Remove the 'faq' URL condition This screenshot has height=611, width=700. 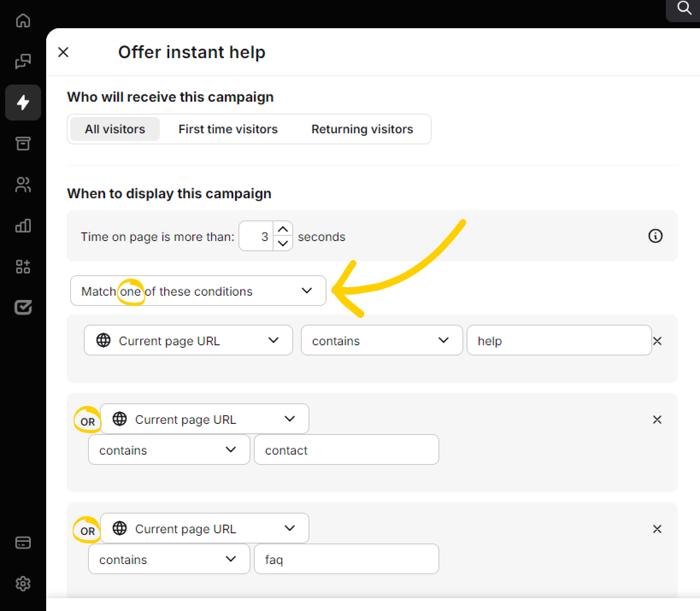coord(657,529)
